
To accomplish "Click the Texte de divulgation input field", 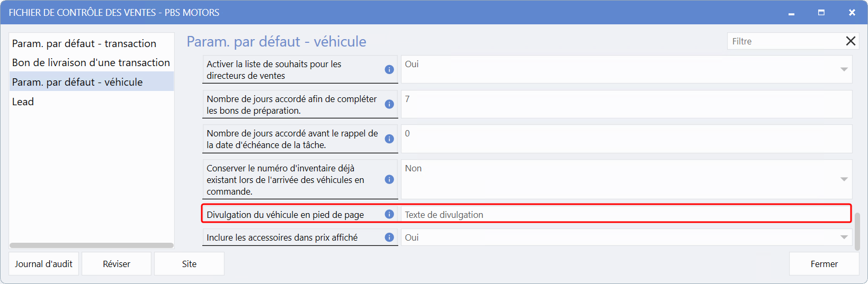I will (625, 215).
